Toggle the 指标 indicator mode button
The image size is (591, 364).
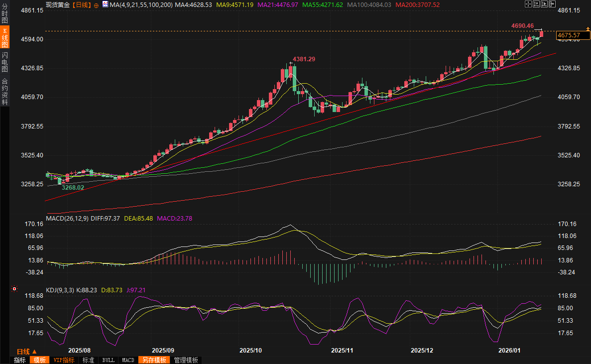[x=20, y=360]
